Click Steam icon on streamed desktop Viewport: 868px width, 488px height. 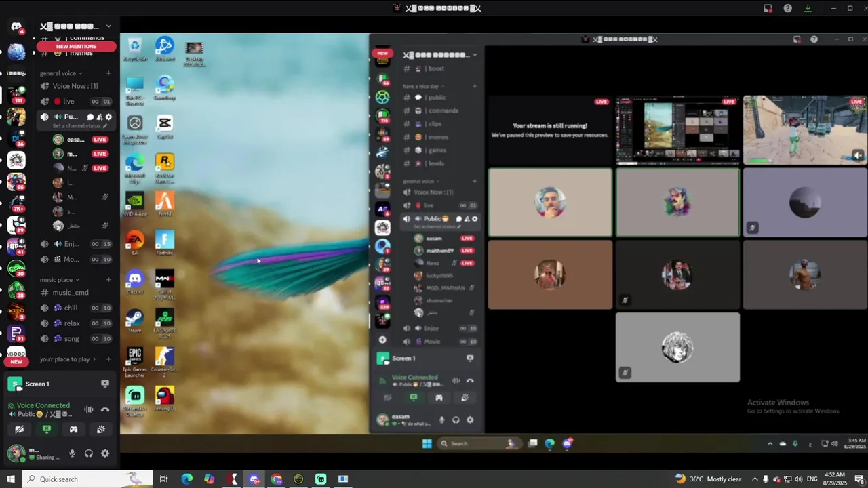135,321
